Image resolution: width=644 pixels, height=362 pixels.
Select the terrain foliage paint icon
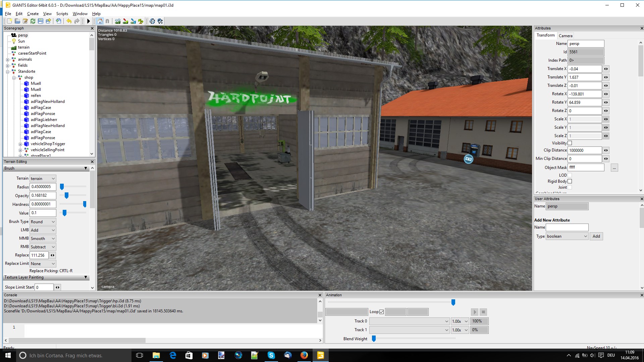click(x=141, y=21)
